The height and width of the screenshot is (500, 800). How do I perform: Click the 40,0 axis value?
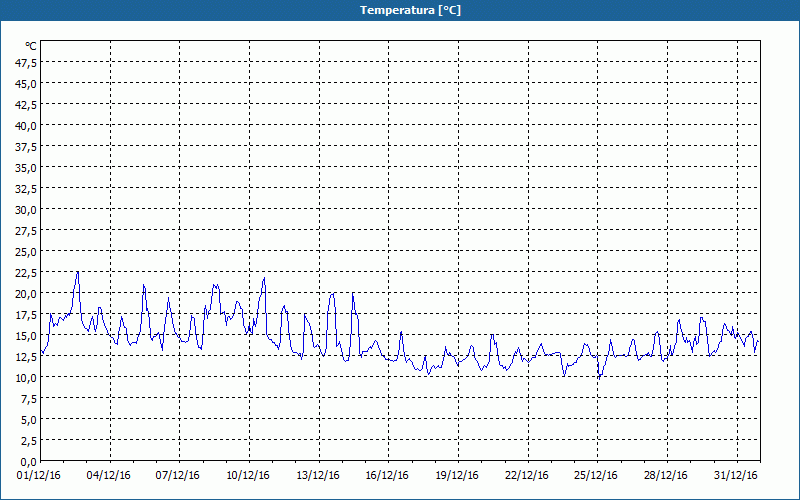pos(27,126)
